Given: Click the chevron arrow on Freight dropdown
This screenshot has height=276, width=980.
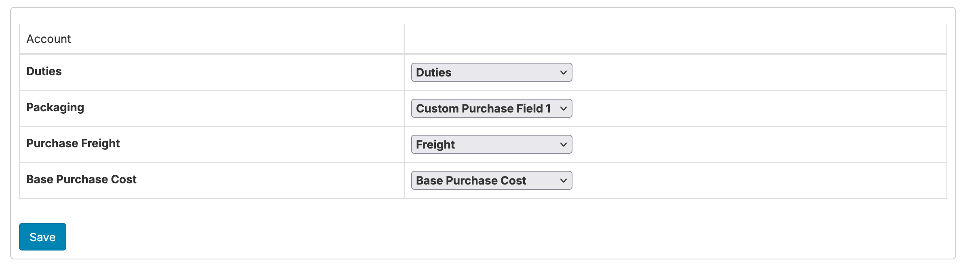Looking at the screenshot, I should pyautogui.click(x=563, y=144).
